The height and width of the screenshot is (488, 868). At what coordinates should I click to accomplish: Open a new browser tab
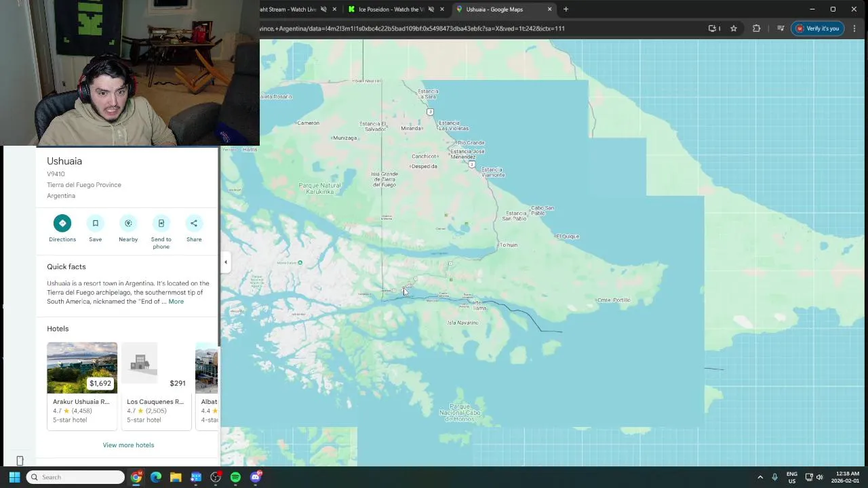tap(566, 9)
